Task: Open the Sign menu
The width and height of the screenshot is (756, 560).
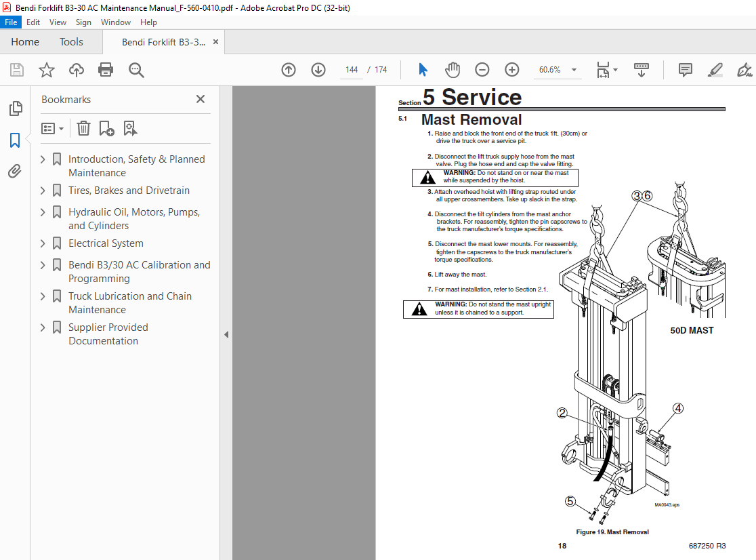Action: pyautogui.click(x=83, y=22)
